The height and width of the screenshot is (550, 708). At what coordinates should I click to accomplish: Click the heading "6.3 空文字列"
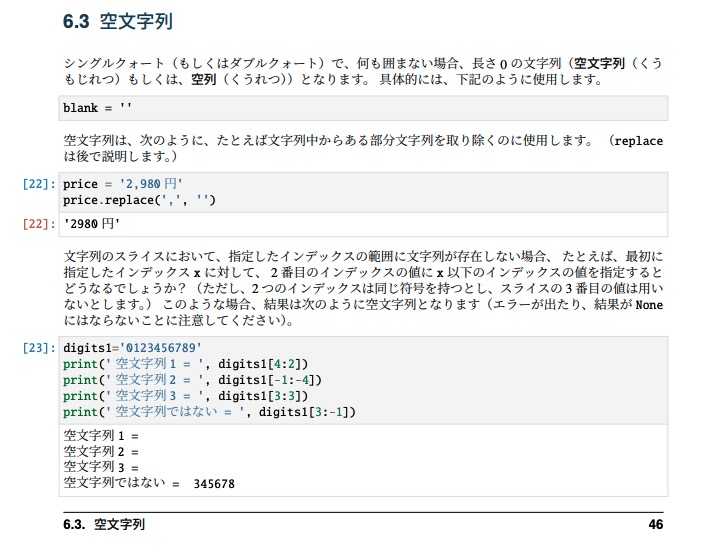118,21
